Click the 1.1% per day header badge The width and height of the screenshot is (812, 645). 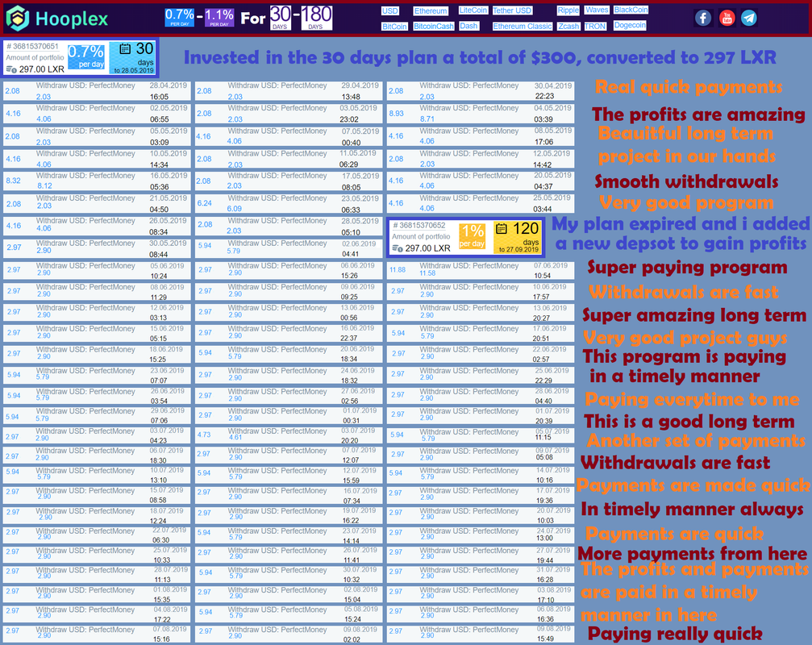point(219,18)
